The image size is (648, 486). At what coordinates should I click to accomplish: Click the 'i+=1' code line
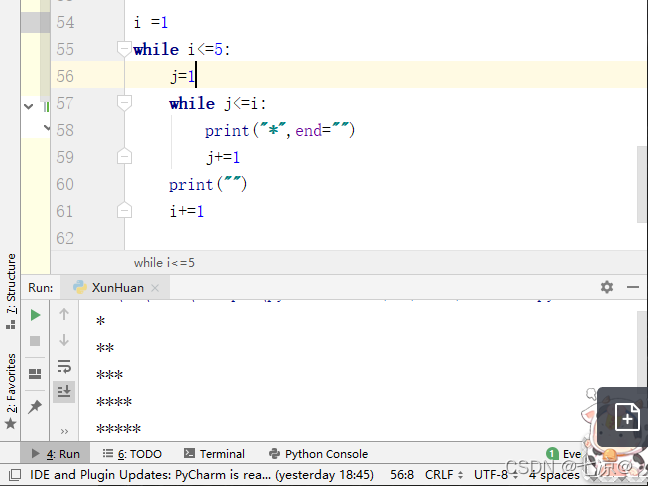187,212
